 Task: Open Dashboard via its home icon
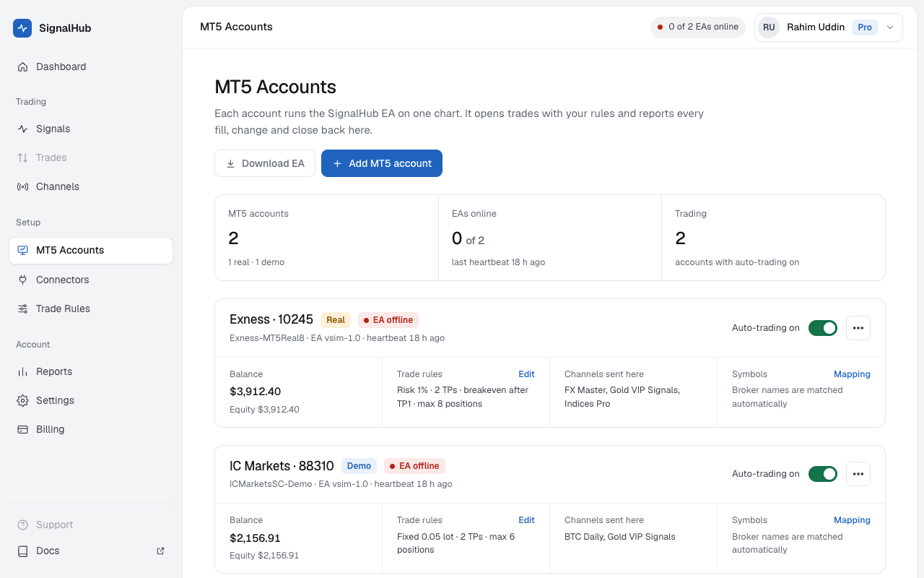(x=22, y=66)
